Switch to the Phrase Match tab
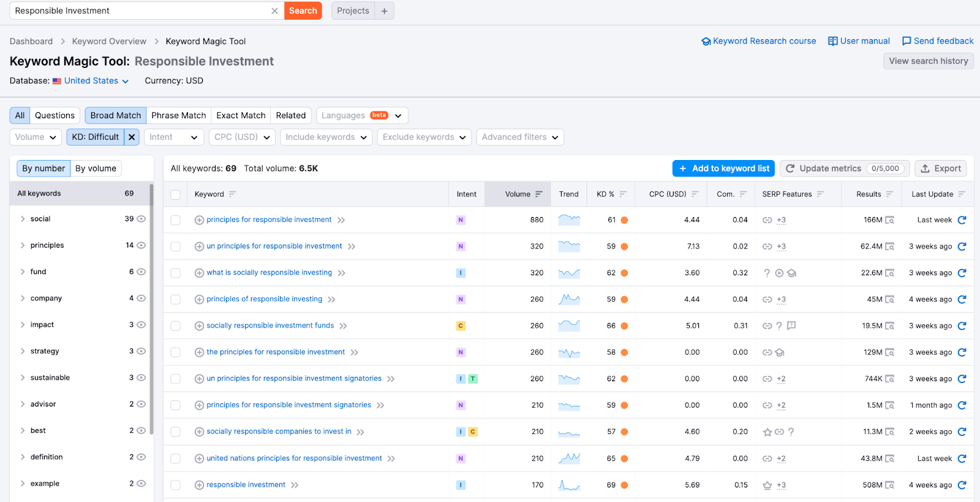 coord(178,115)
